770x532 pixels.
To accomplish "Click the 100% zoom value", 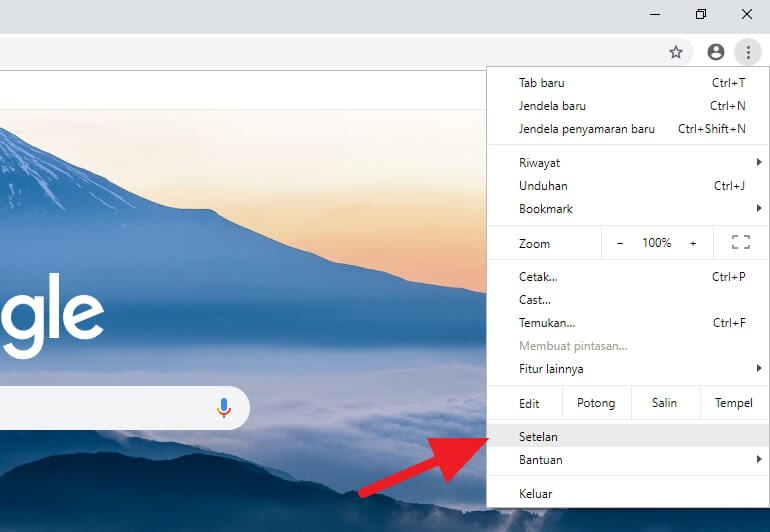I will click(657, 243).
